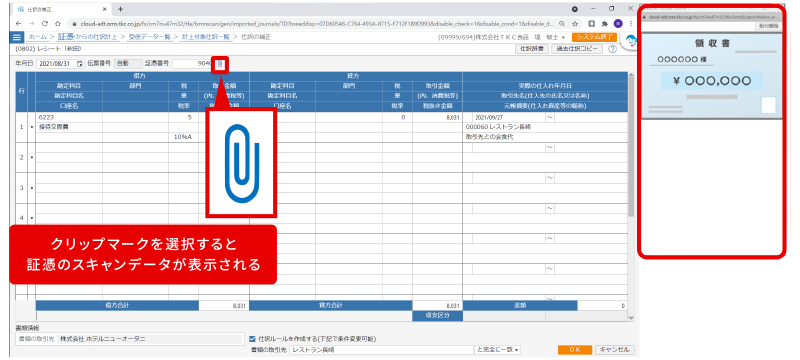
Task: Reload the page with browser refresh
Action: click(45, 23)
